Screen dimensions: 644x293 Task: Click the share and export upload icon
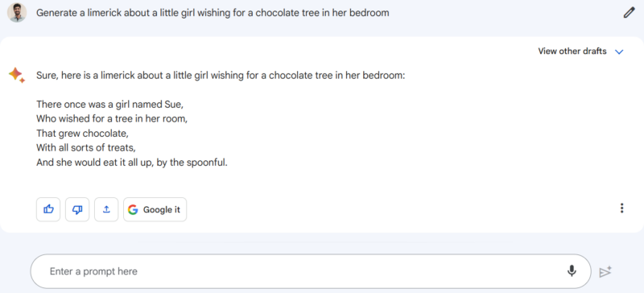106,209
